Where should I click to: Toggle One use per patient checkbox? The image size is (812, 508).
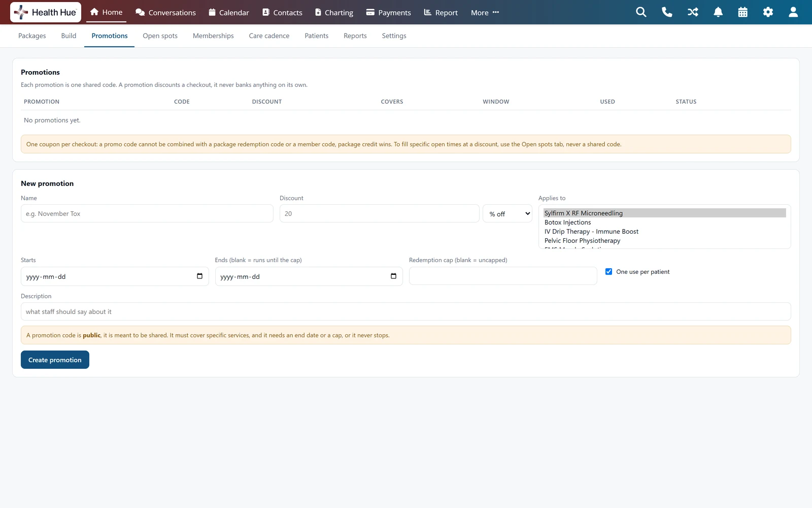point(608,272)
